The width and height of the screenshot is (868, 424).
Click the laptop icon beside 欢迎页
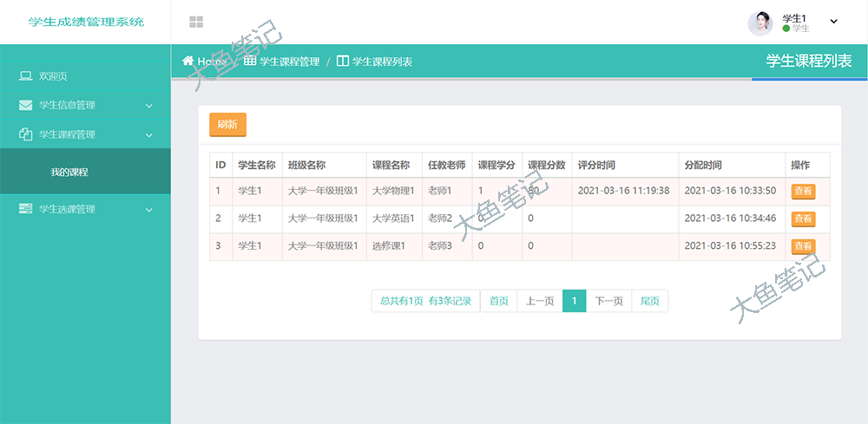(x=25, y=76)
